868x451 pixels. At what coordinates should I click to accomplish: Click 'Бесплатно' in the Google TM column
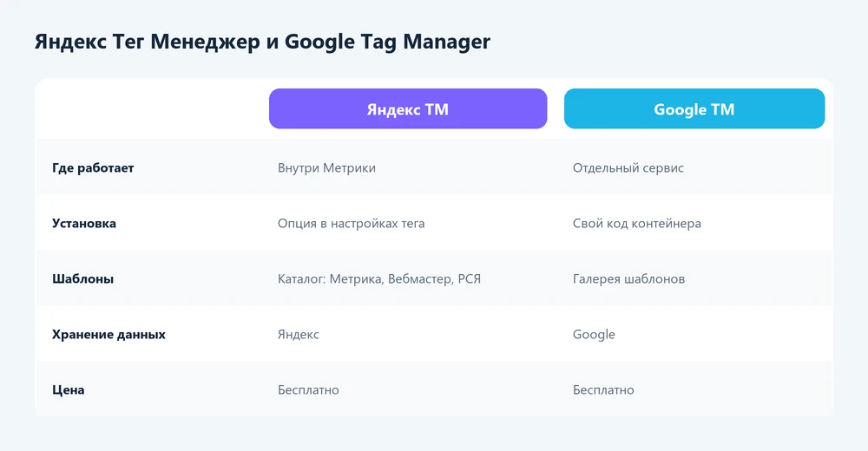point(603,390)
